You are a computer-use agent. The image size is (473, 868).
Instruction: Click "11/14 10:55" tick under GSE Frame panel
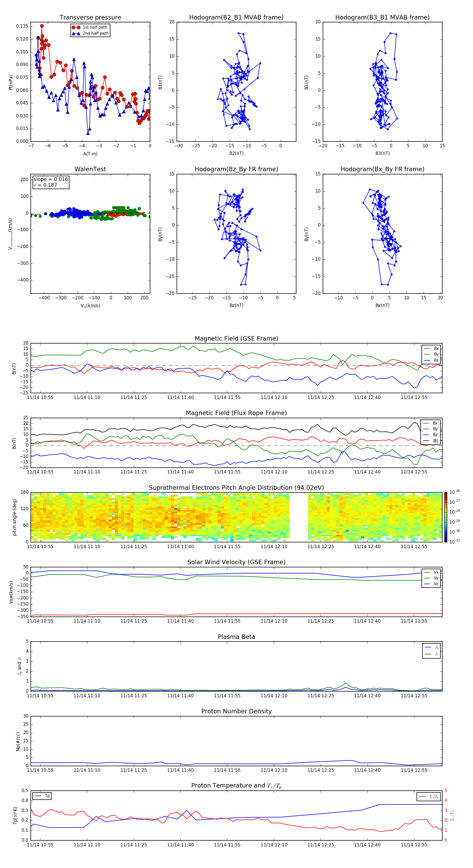coord(40,397)
